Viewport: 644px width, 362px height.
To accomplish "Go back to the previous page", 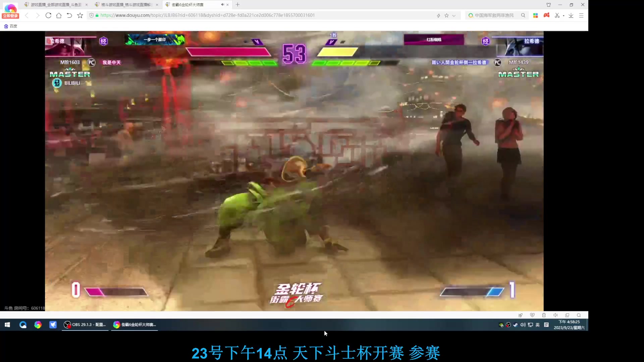I will coord(27,15).
